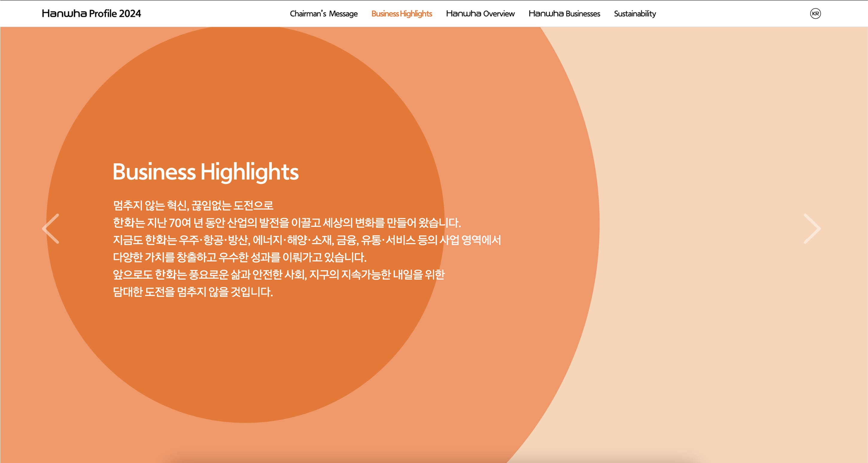Advance to next slide with right arrow

pyautogui.click(x=812, y=229)
